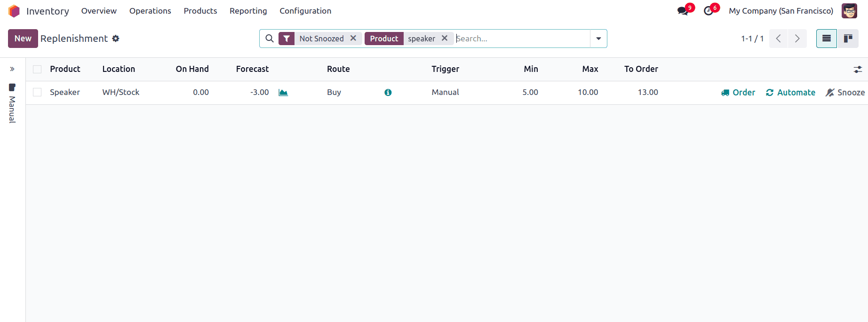Sort by the Product column header
This screenshot has width=868, height=322.
tap(65, 69)
